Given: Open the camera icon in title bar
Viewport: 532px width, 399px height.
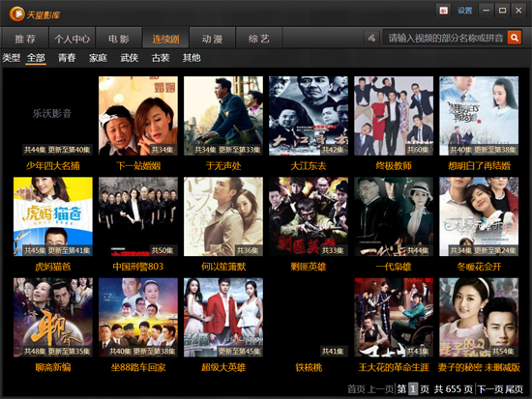Looking at the screenshot, I should 443,11.
